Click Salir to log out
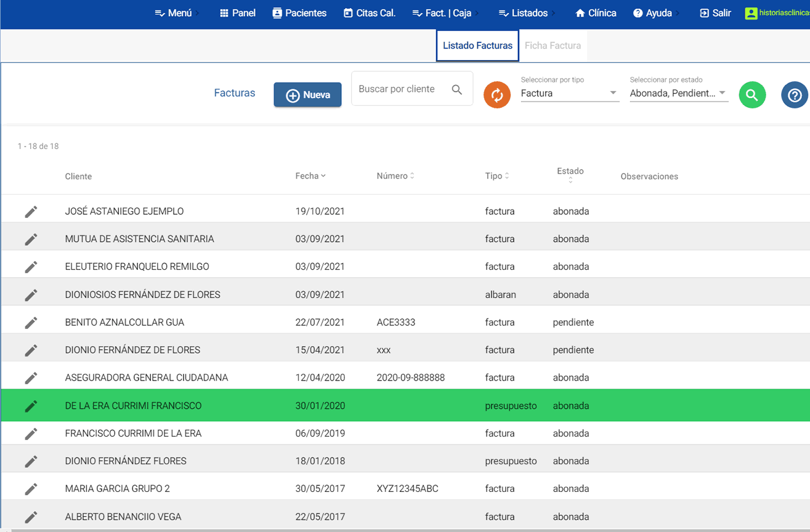This screenshot has height=532, width=810. (x=715, y=13)
